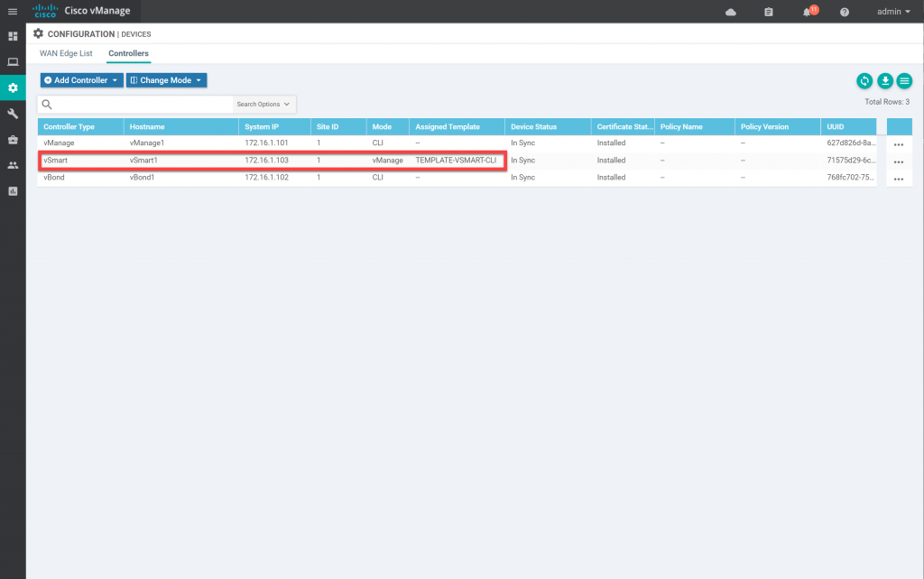The height and width of the screenshot is (579, 924).
Task: Click the Maintenance briefcase sidebar icon
Action: coord(13,140)
